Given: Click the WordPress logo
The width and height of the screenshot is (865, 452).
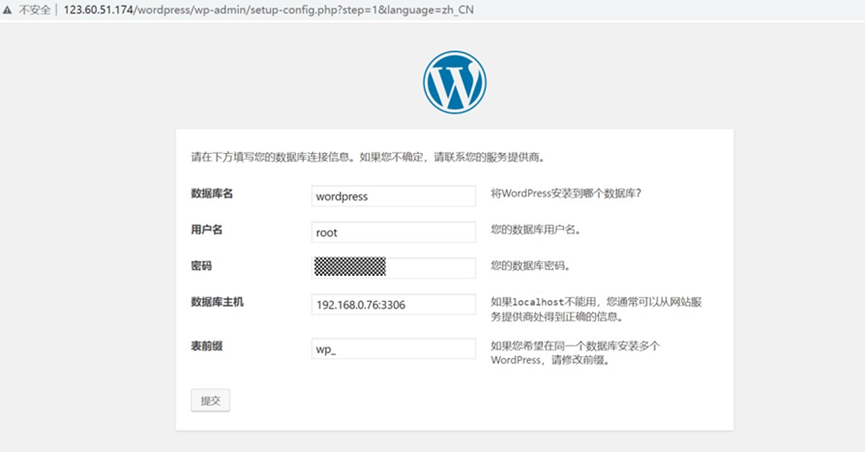Looking at the screenshot, I should 455,82.
